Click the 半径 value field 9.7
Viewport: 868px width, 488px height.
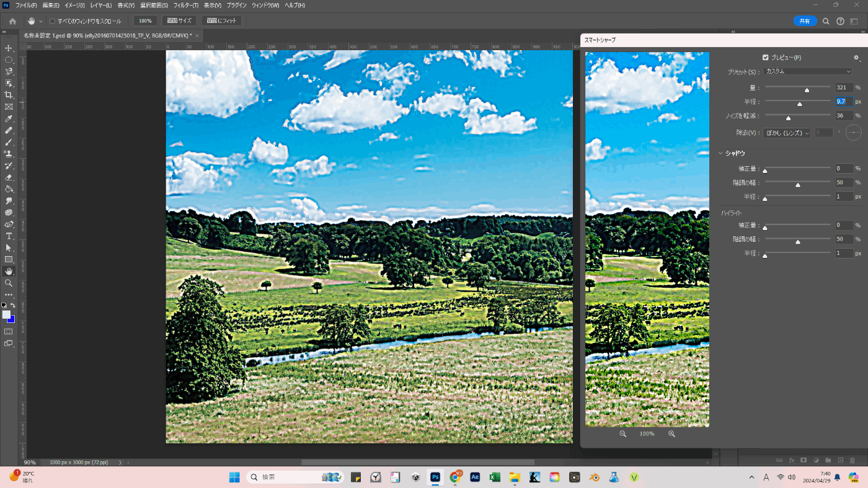pyautogui.click(x=844, y=101)
